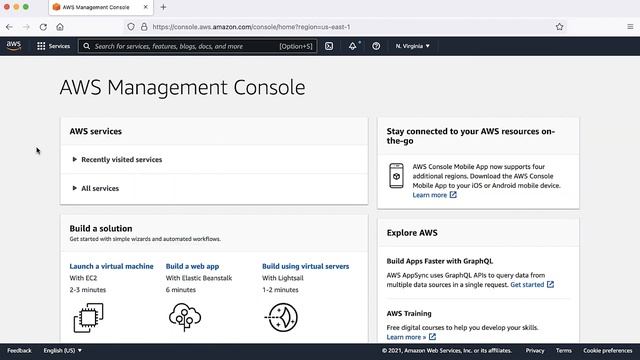The image size is (640, 360).
Task: Click the mobile phone app icon
Action: tap(396, 176)
